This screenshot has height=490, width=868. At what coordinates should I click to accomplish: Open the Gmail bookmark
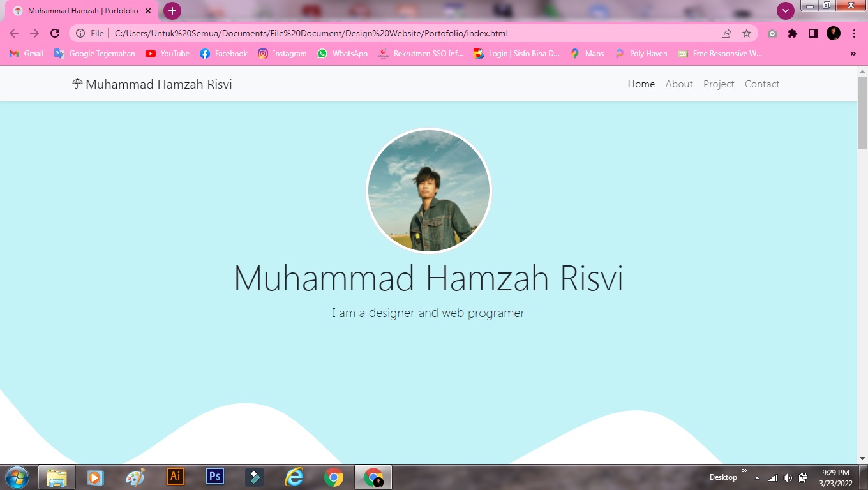coord(26,54)
